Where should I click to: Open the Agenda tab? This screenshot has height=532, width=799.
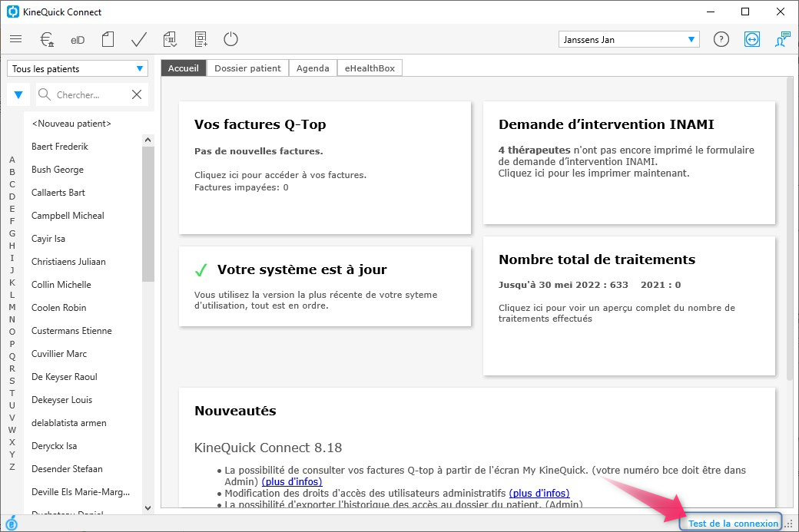coord(313,68)
